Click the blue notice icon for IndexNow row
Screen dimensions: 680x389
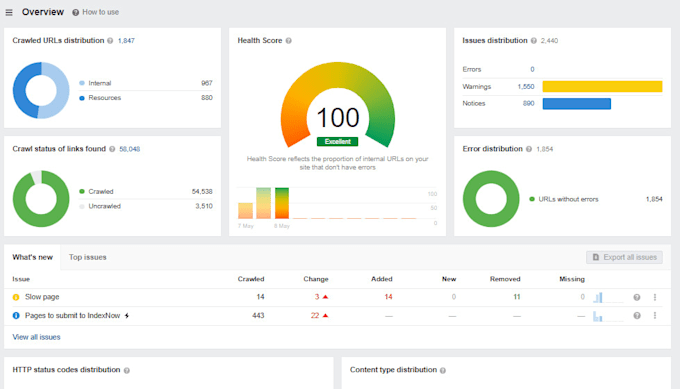coord(16,316)
